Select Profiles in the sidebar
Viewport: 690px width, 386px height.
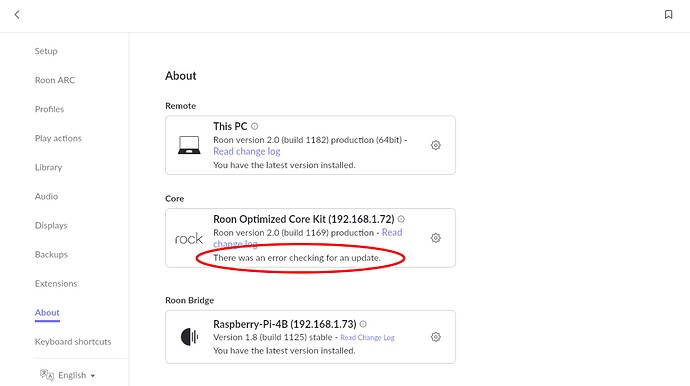[49, 109]
